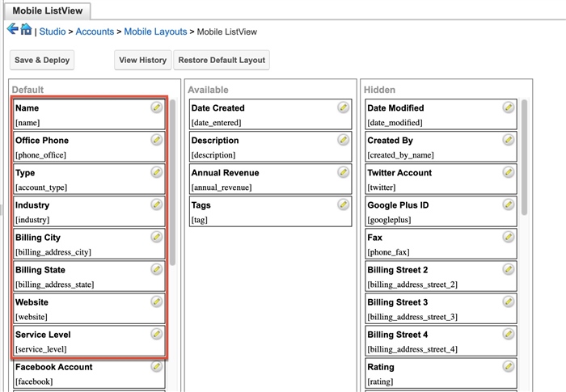566x392 pixels.
Task: Open the Studio breadcrumb link
Action: 53,32
